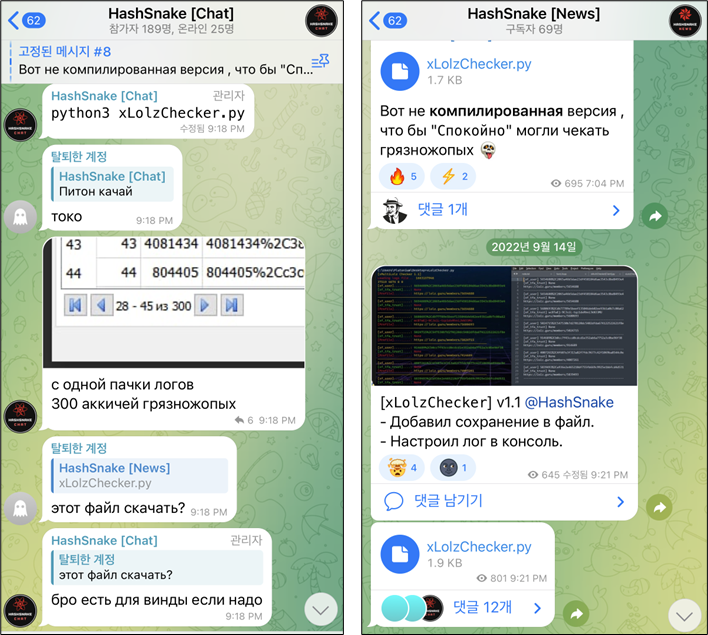Tap @HashSnake mention in v1.1 post
708x635 pixels.
[569, 402]
